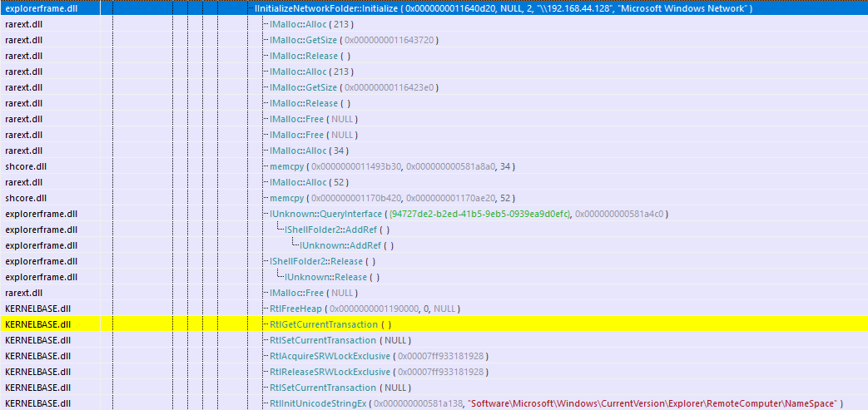Screen dimensions: 868x410
Task: Select the memcpy call copying 34 bytes
Action: (x=392, y=166)
